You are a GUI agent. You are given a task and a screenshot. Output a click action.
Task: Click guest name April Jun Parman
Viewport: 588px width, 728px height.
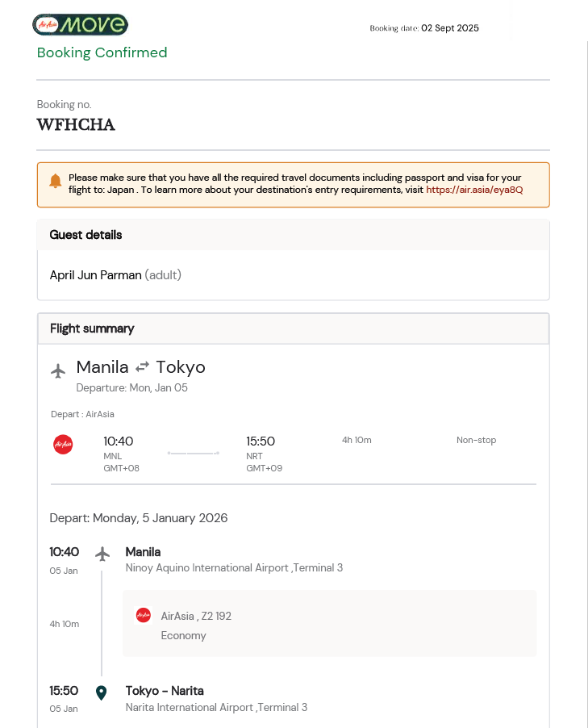(x=95, y=275)
